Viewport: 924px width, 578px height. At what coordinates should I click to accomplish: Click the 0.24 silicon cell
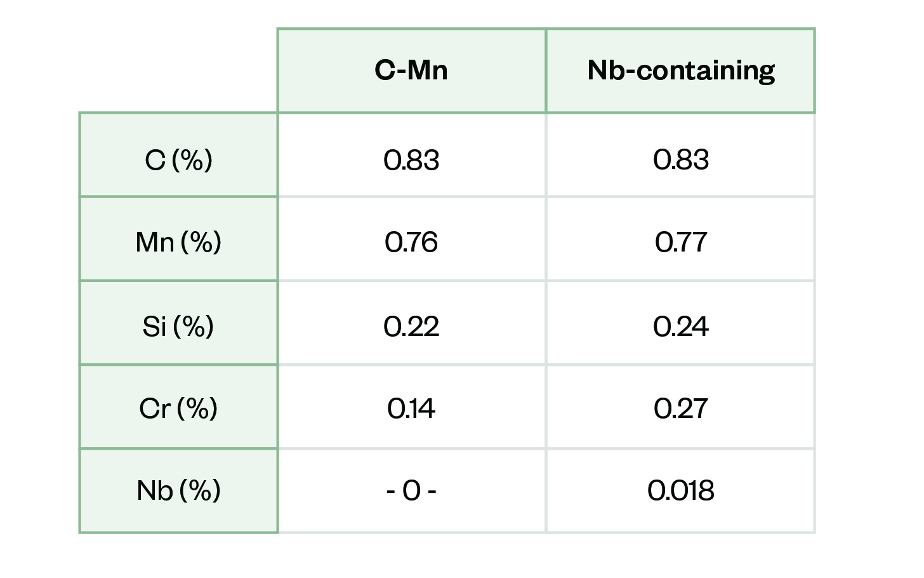click(x=680, y=326)
